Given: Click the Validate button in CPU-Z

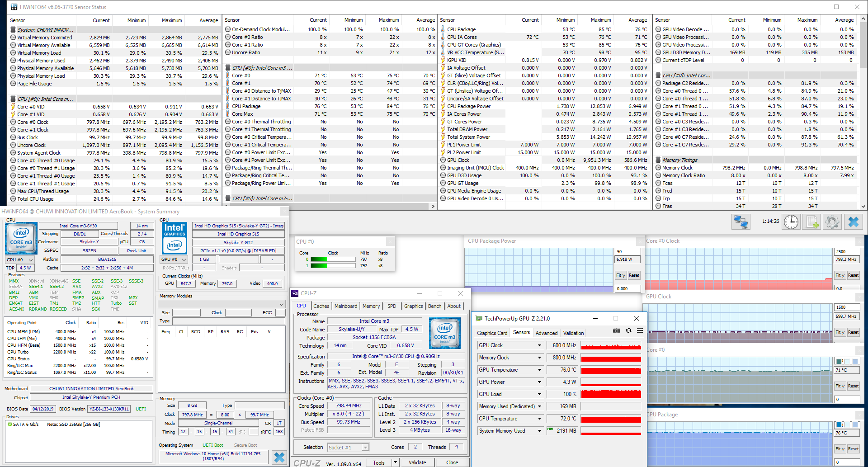Looking at the screenshot, I should [417, 462].
